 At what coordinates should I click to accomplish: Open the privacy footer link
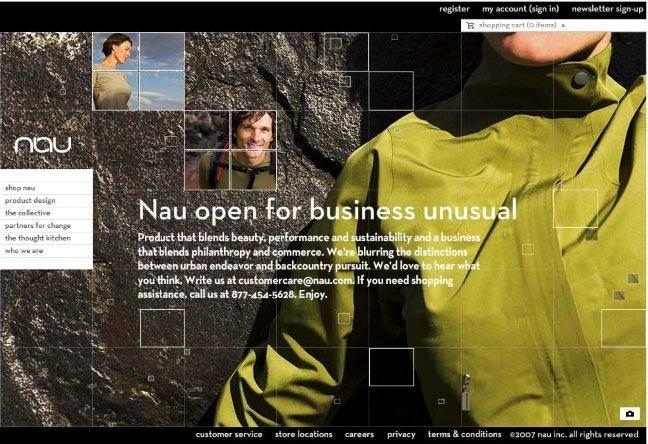click(x=401, y=434)
